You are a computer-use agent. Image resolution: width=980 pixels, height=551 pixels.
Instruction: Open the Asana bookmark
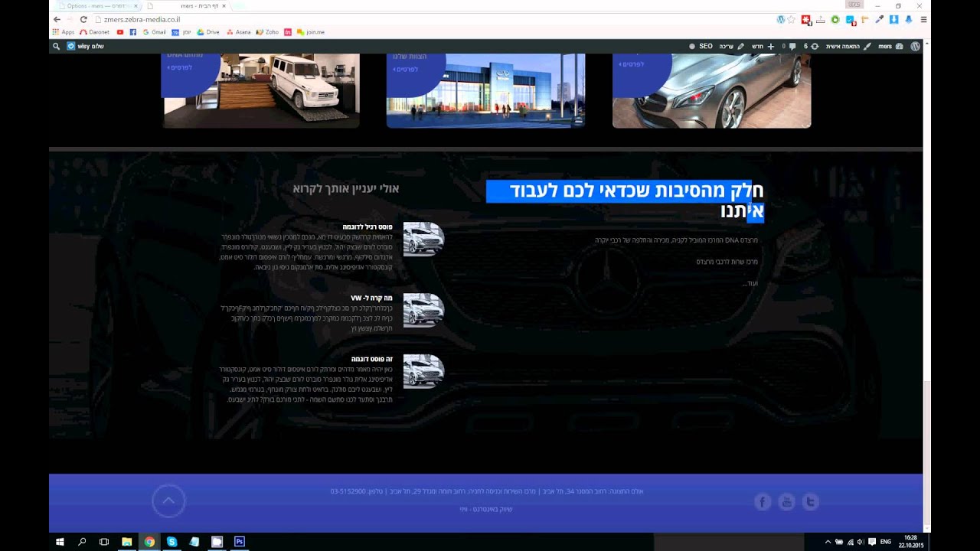click(238, 32)
